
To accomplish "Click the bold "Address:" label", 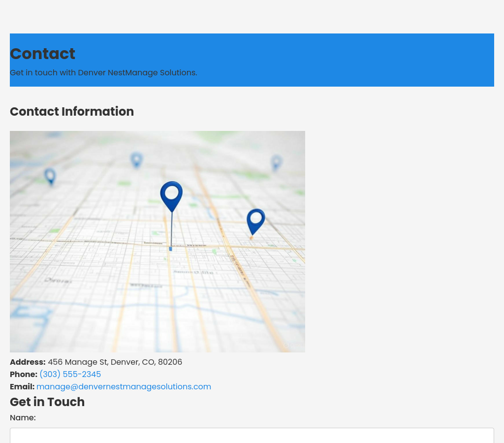I will (28, 362).
